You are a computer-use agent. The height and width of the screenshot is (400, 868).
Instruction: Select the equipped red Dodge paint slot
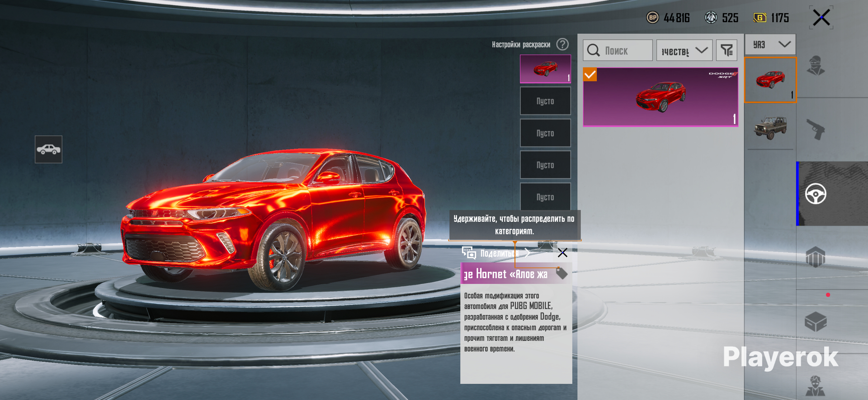(x=545, y=69)
